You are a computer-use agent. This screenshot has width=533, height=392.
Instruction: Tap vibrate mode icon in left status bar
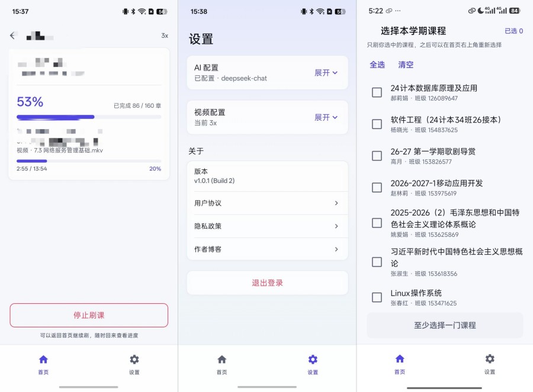pyautogui.click(x=126, y=12)
